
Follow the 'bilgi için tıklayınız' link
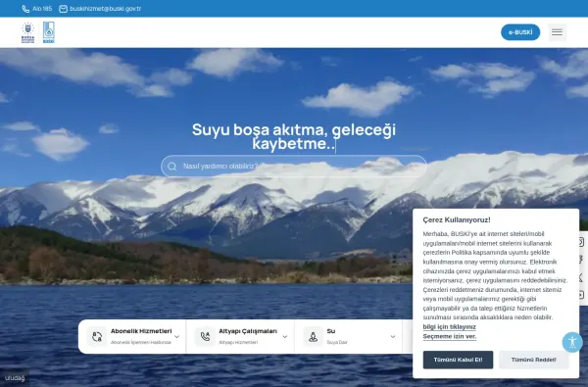[x=449, y=327]
